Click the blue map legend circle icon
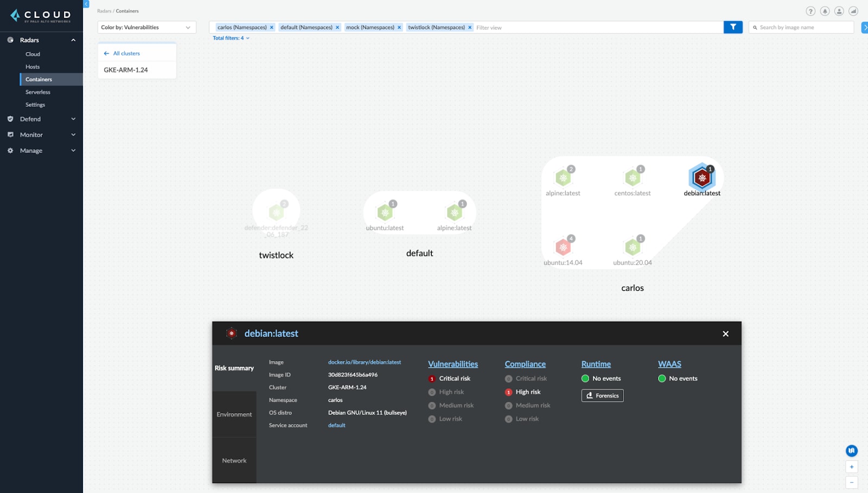 [852, 451]
